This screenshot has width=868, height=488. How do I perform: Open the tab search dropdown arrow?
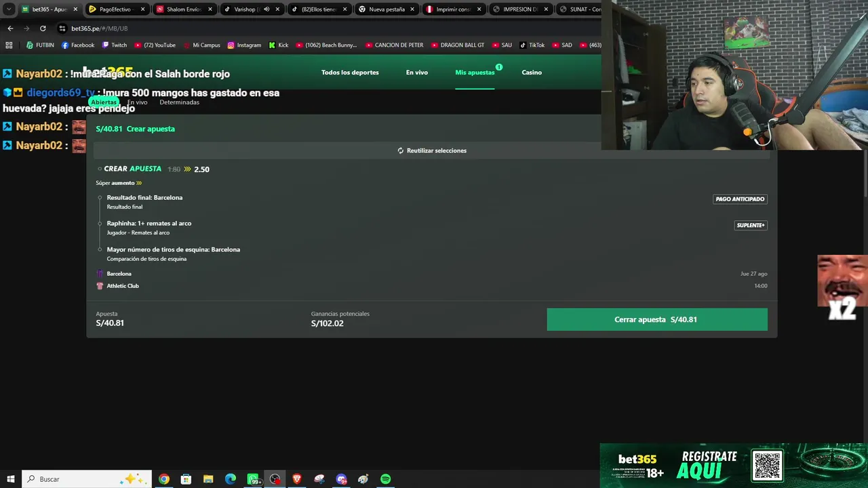tap(9, 9)
